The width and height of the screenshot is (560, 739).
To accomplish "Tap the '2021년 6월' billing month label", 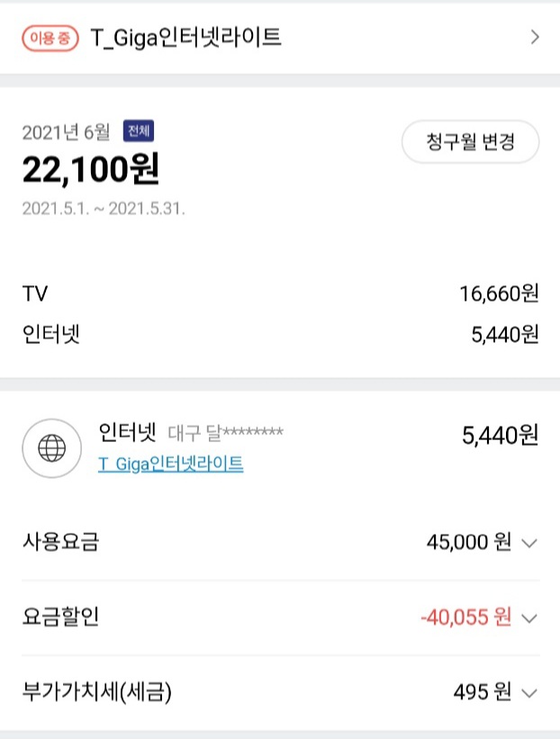I will click(66, 132).
